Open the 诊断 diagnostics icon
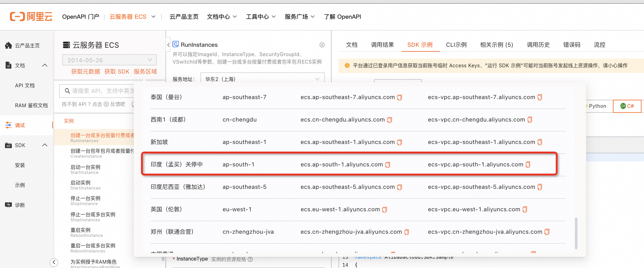The image size is (644, 268). 8,205
